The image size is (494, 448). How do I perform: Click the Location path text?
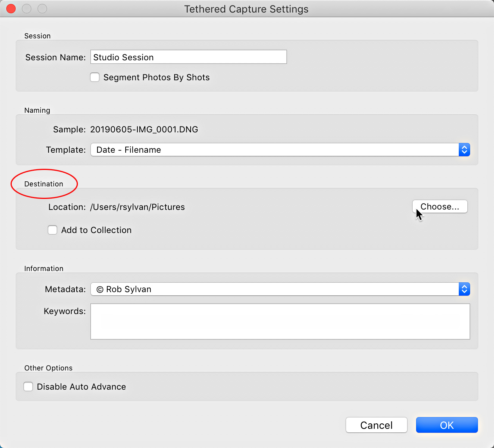pyautogui.click(x=137, y=207)
